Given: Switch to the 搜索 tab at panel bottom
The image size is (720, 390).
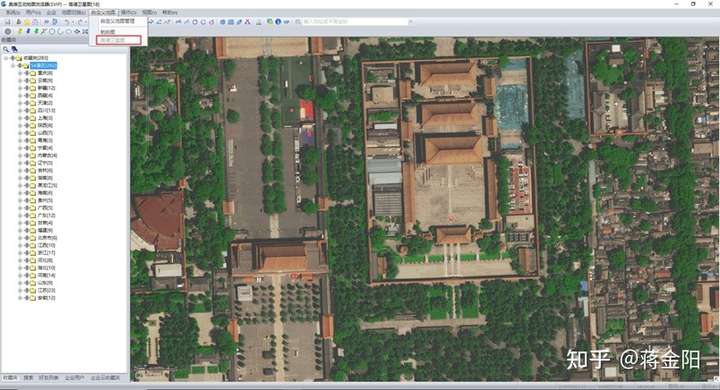Looking at the screenshot, I should click(x=28, y=378).
